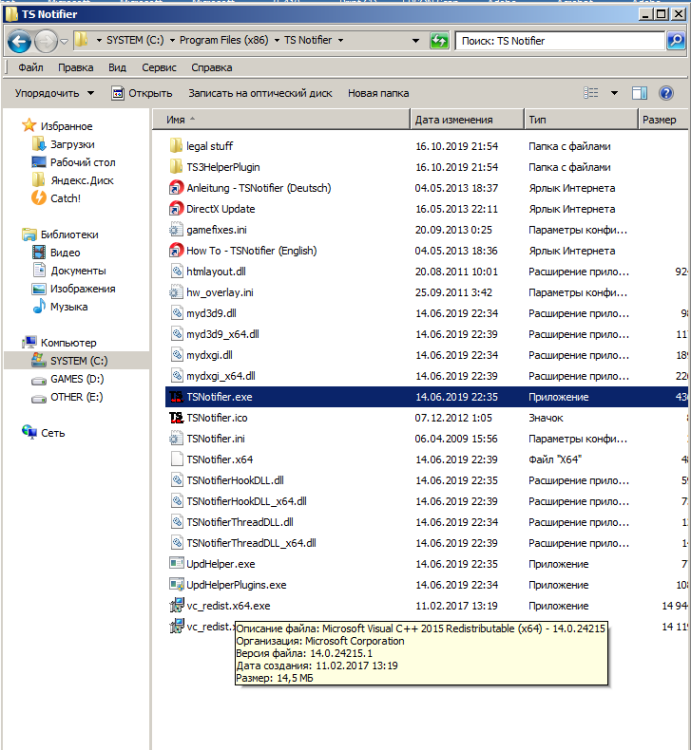Select the TSNotifier.x64 blank file icon

[x=176, y=459]
